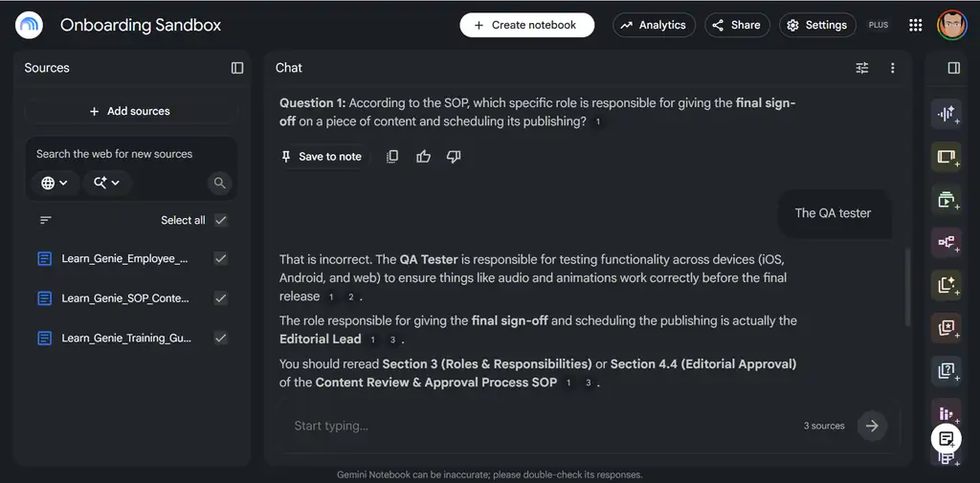Open chat more options menu
The image size is (980, 483).
(893, 68)
